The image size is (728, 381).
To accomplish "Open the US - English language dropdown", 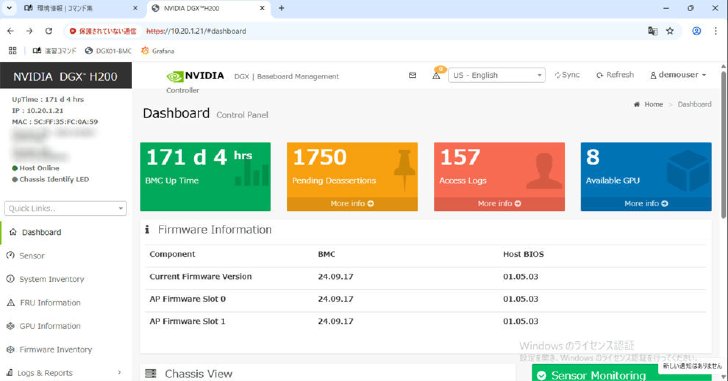I will tap(496, 75).
